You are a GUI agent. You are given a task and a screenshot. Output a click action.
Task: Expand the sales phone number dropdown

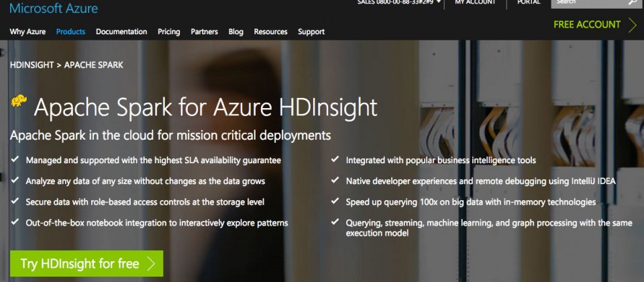(438, 1)
